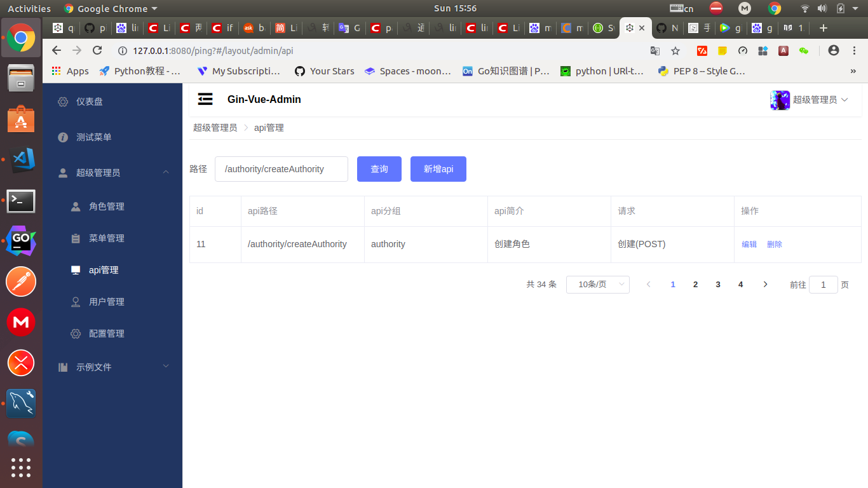Click 编辑 on the createAuthority row
The height and width of the screenshot is (488, 868).
(x=749, y=244)
